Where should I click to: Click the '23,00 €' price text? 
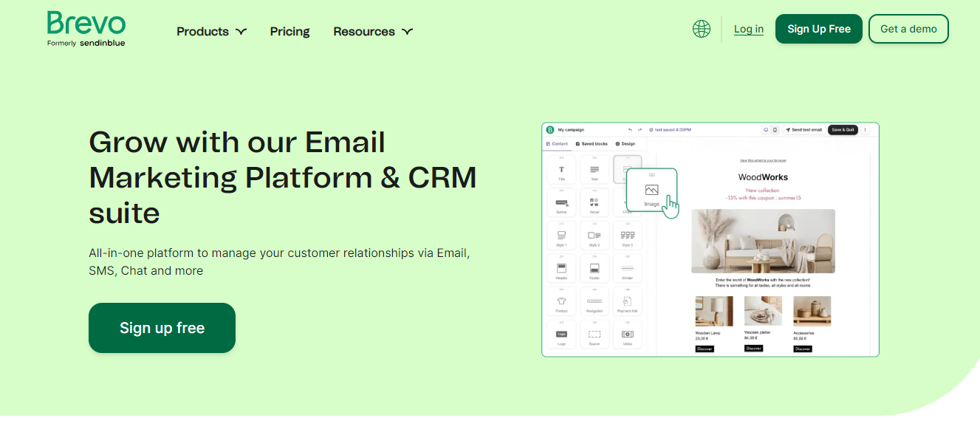click(702, 338)
